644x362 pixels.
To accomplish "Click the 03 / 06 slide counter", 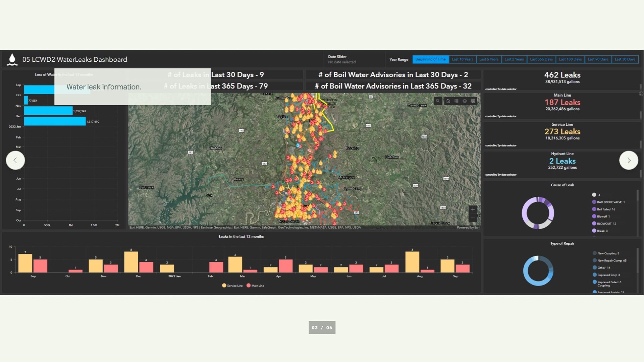I will click(x=322, y=327).
